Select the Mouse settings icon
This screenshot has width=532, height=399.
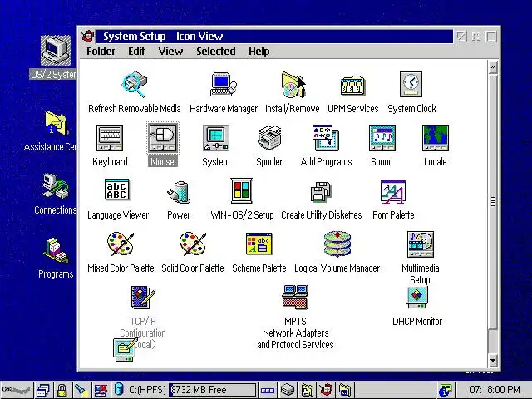click(163, 138)
